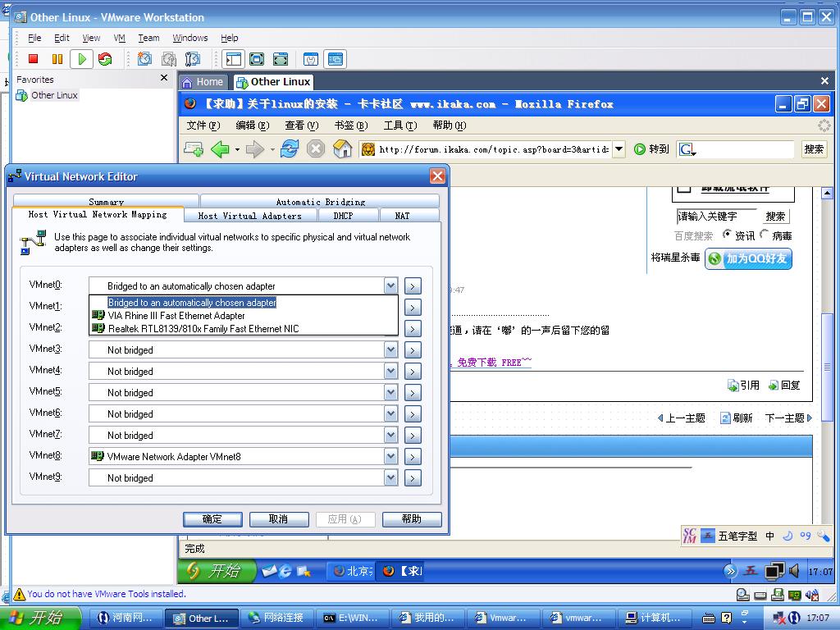Click the new tab icon in Firefox toolbar

coord(194,149)
